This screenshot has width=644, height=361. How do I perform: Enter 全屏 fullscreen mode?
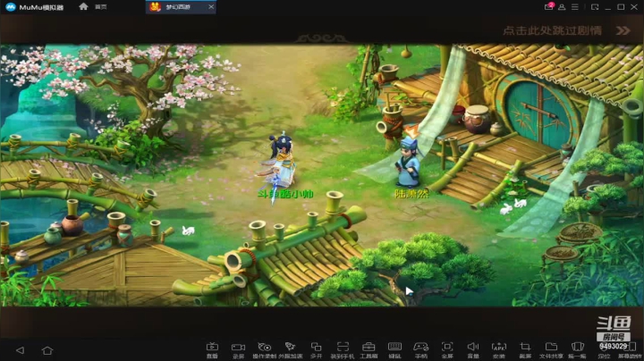[447, 350]
